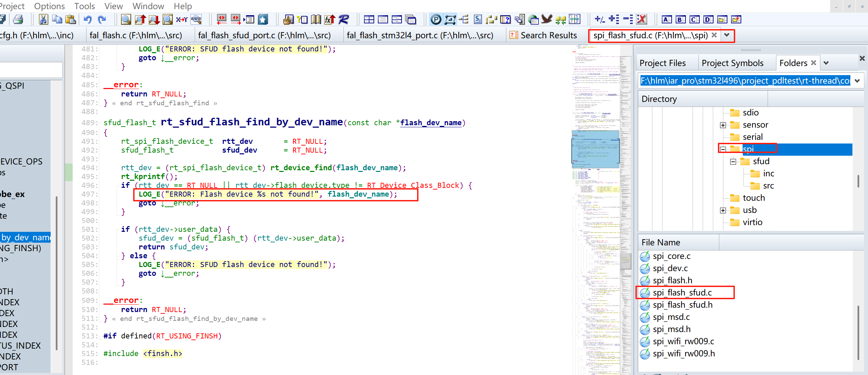Click the Undo arrow icon
The height and width of the screenshot is (375, 868).
click(88, 20)
